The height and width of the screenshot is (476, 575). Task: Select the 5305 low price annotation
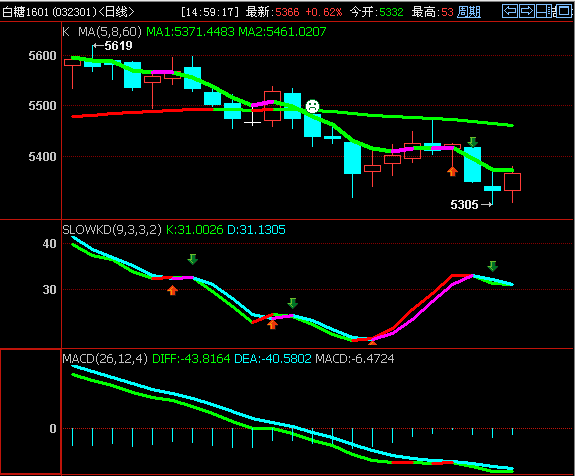coord(471,205)
